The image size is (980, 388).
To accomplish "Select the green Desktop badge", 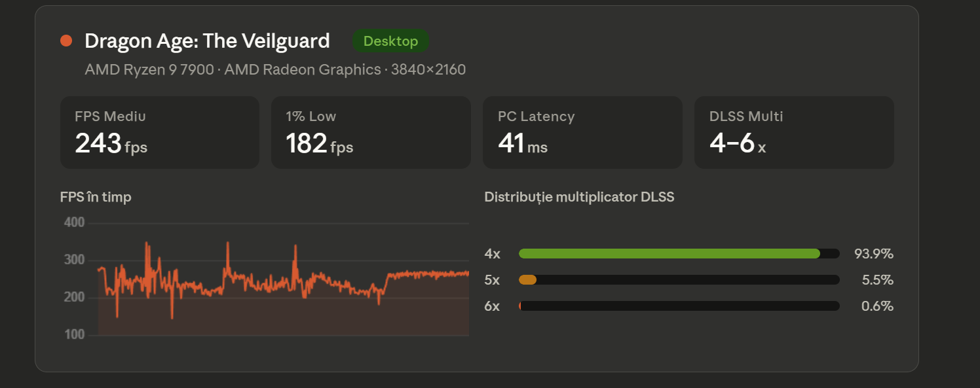I will [390, 41].
